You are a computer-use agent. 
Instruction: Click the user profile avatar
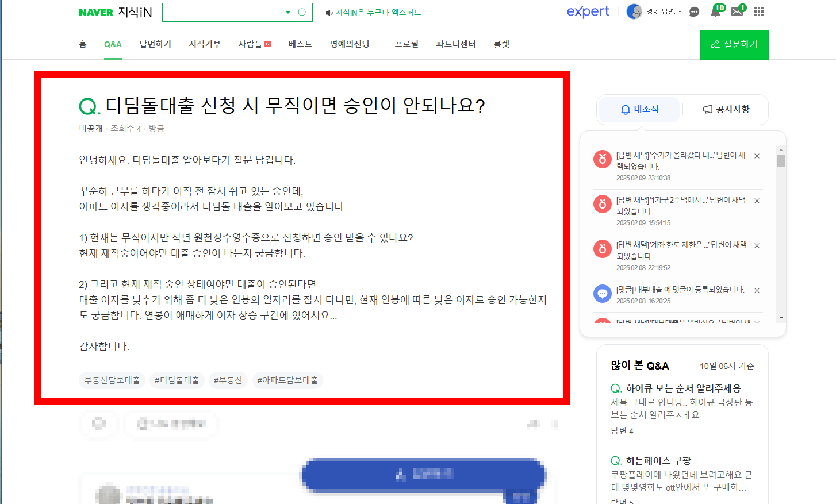click(634, 11)
